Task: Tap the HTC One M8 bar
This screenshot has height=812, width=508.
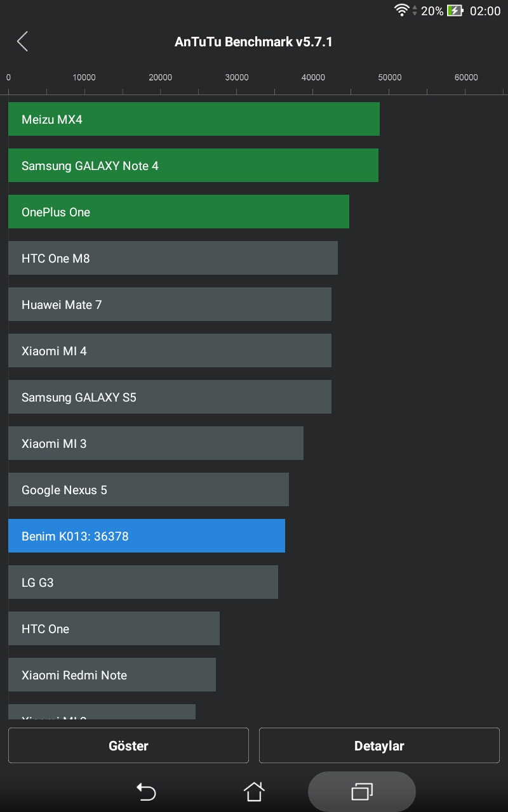Action: pos(173,258)
